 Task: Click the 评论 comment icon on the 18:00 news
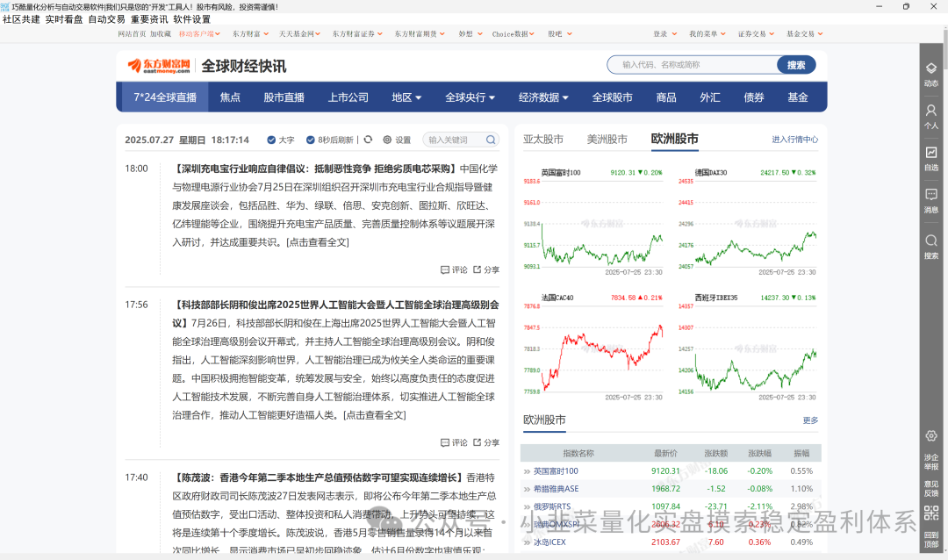click(445, 269)
